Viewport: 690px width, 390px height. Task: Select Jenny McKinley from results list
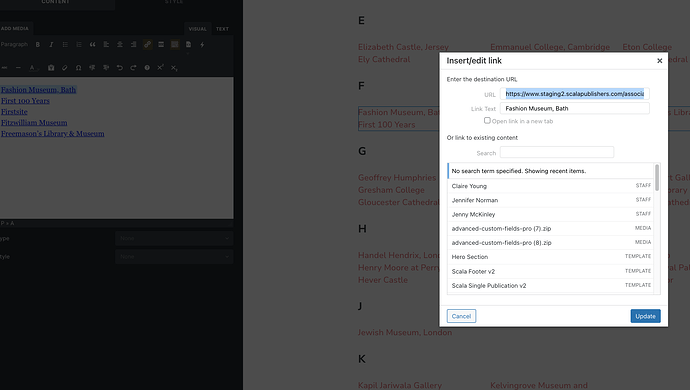(x=551, y=214)
